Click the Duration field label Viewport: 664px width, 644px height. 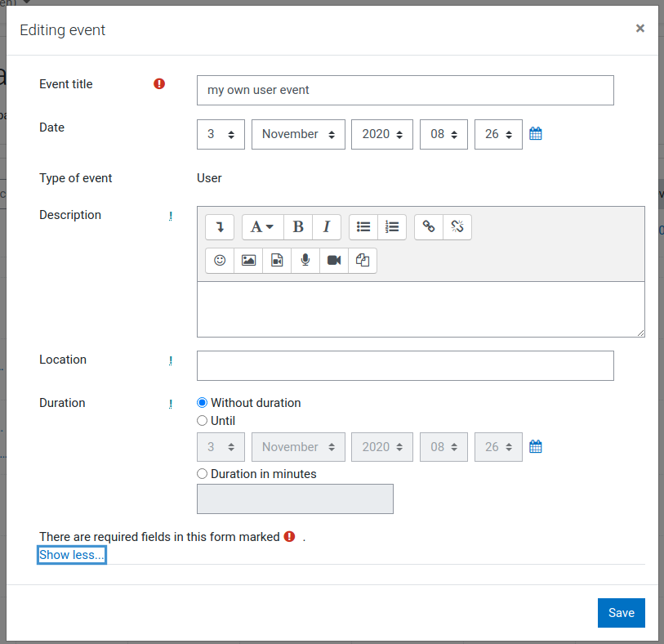tap(62, 402)
